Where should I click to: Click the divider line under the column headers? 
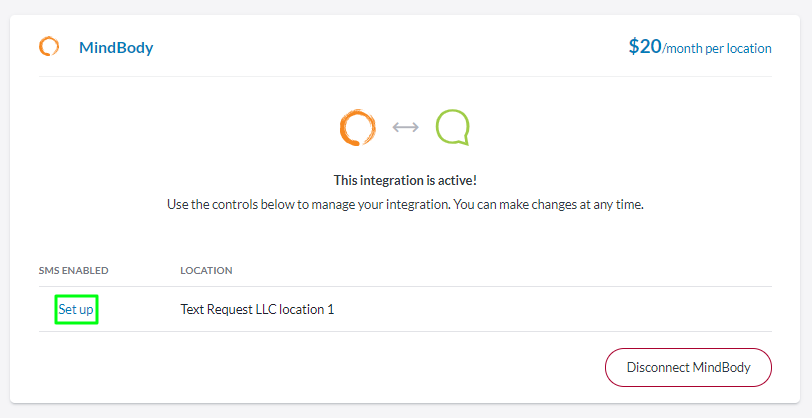pos(405,287)
